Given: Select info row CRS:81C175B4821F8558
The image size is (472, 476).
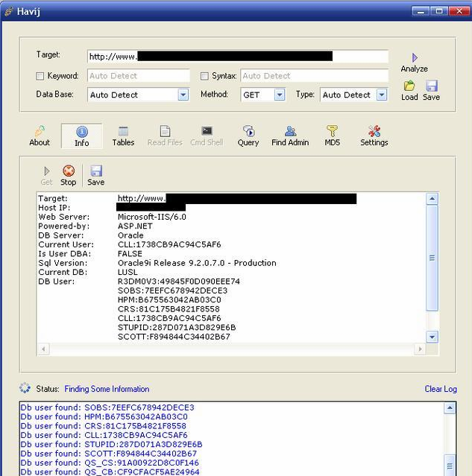Looking at the screenshot, I should pos(169,309).
